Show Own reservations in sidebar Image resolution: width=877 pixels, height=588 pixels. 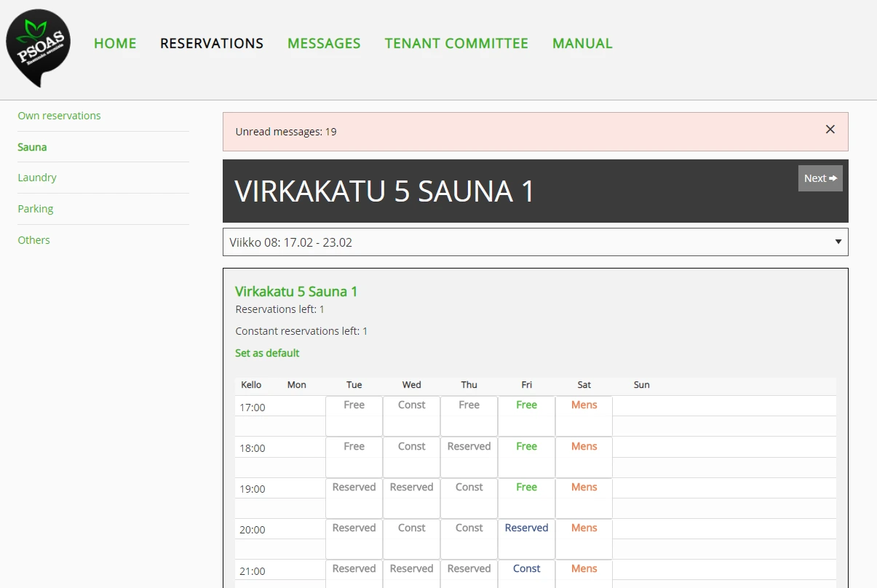(x=60, y=116)
